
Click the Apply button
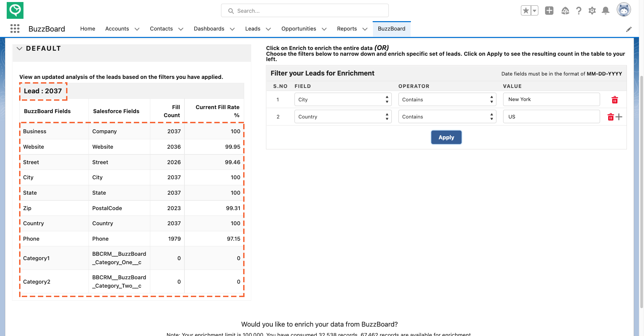click(446, 137)
